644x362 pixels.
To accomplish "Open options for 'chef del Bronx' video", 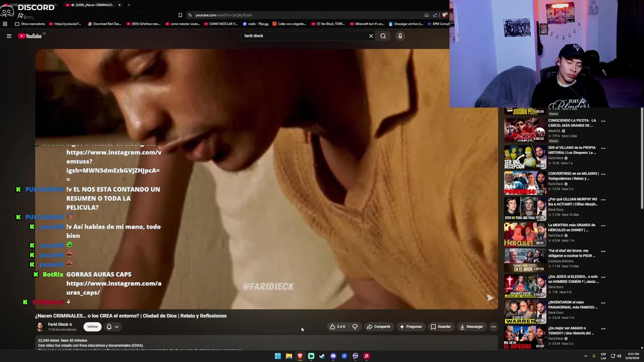I will [x=603, y=251].
